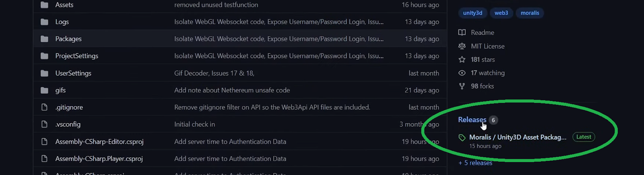
Task: Open the Releases section link
Action: click(472, 119)
